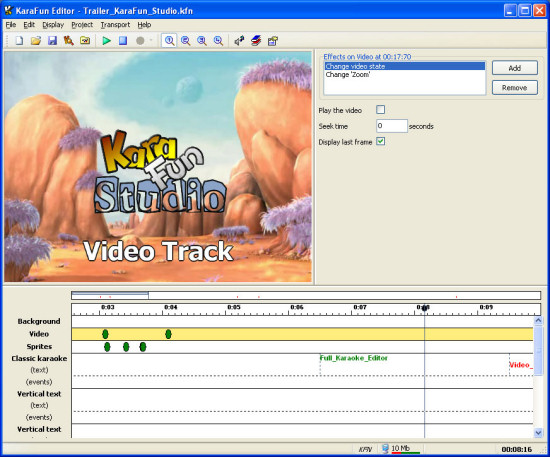Click the KaraFun preview icon beside Save

69,41
